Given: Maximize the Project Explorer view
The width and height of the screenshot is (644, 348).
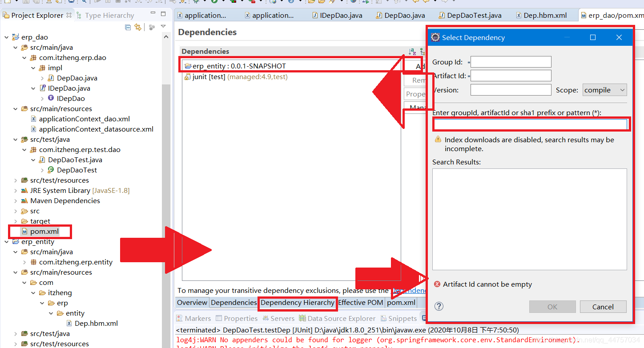Looking at the screenshot, I should 163,14.
